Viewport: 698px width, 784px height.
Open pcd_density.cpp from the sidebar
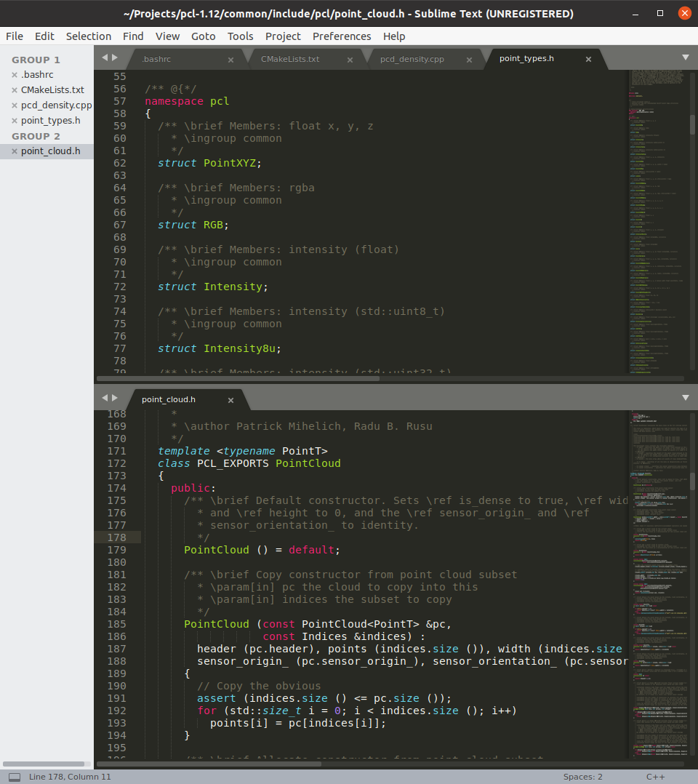[x=57, y=105]
